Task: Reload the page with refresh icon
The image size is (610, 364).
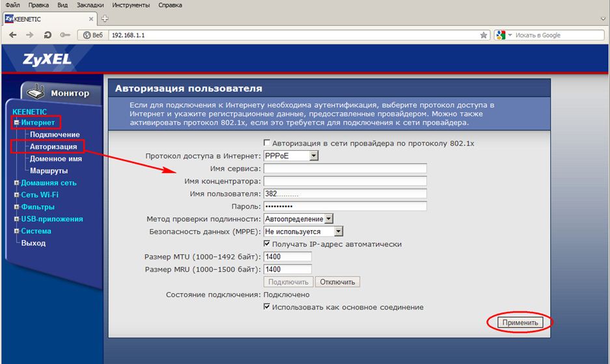Action: click(47, 34)
